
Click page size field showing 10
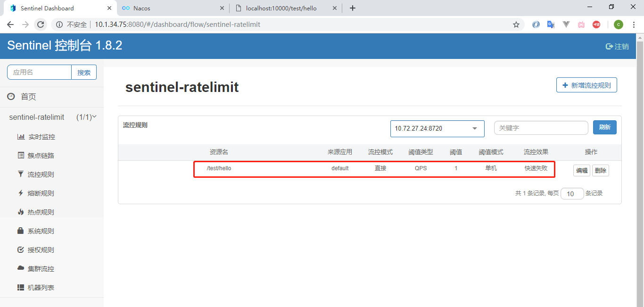click(x=572, y=194)
